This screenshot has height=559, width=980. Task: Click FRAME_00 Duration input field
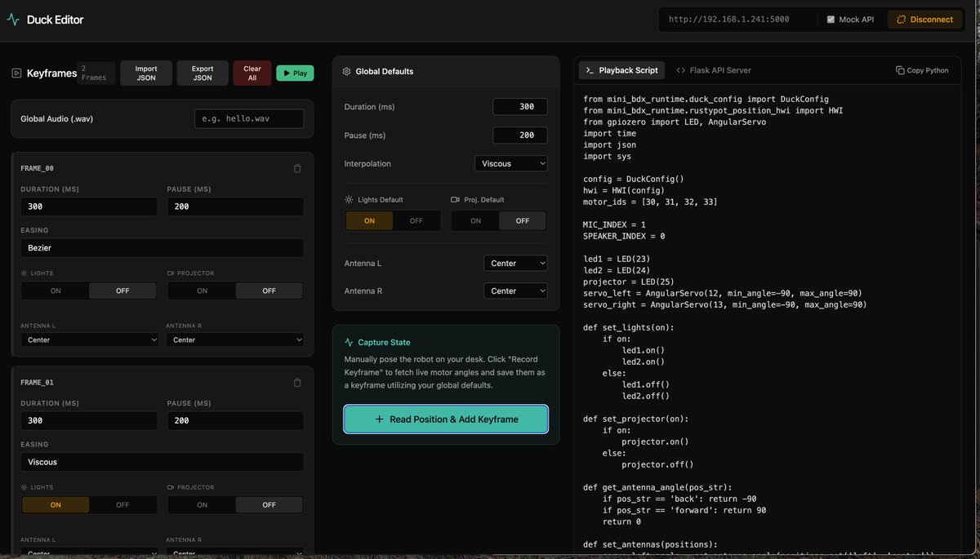click(89, 206)
